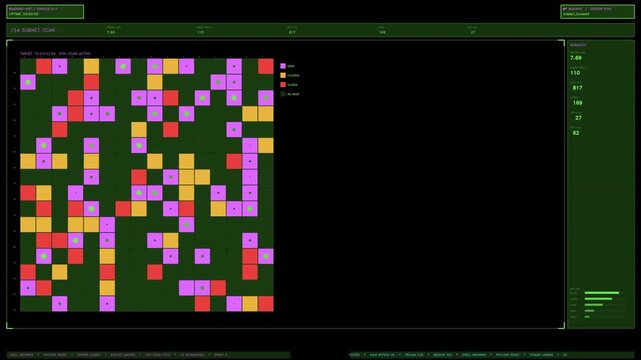Click the 817 value in header strip
This screenshot has width=641, height=360.
pos(292,32)
